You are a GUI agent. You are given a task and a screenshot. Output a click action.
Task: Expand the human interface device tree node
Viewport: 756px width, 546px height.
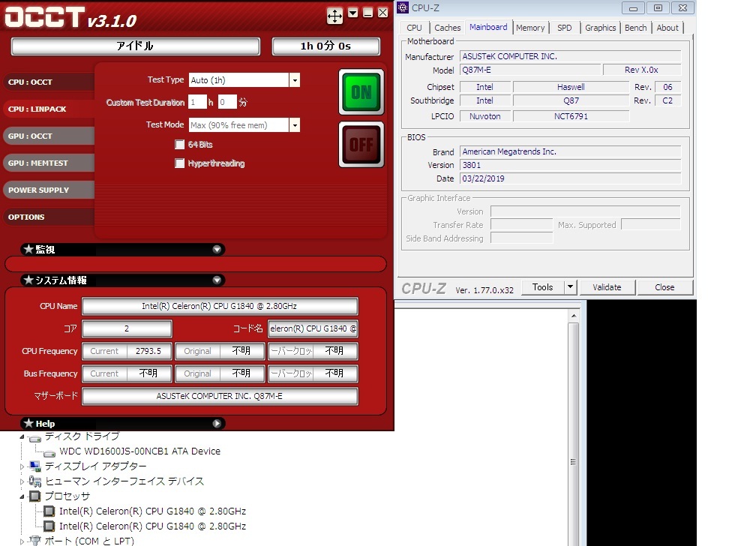(22, 481)
